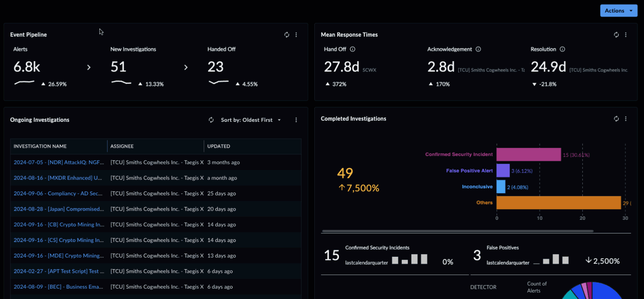Image resolution: width=644 pixels, height=299 pixels.
Task: Show info for Acknowledgement metric
Action: 478,49
